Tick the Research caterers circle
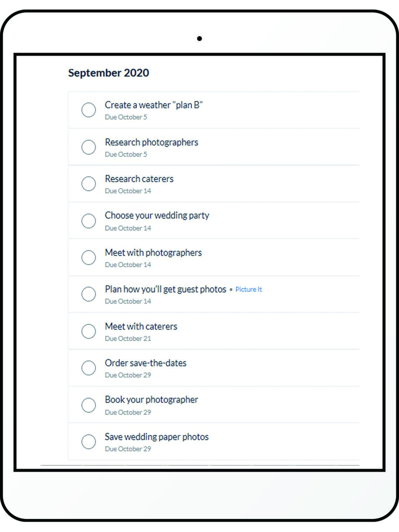 pyautogui.click(x=88, y=184)
